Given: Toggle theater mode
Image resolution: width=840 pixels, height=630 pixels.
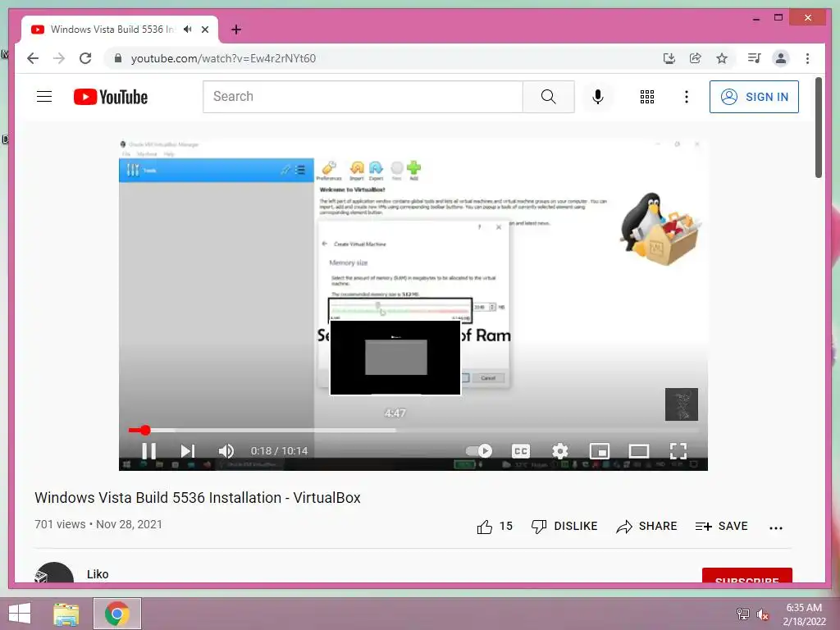Looking at the screenshot, I should 638,451.
